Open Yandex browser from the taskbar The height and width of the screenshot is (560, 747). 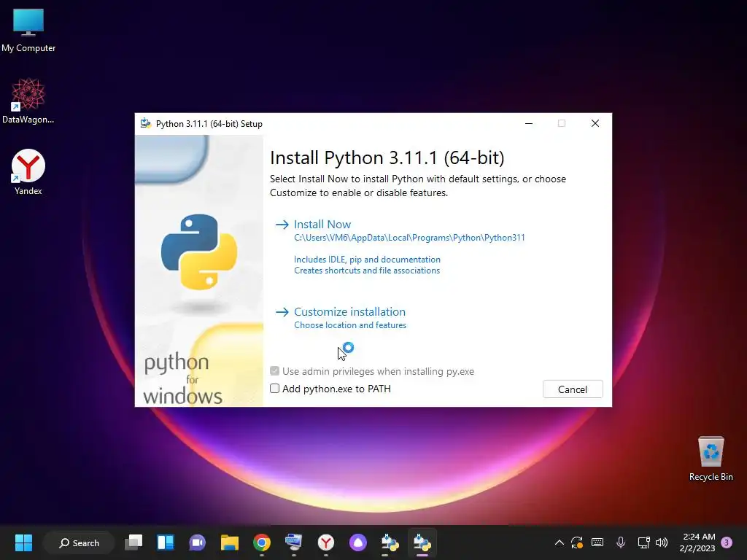326,542
